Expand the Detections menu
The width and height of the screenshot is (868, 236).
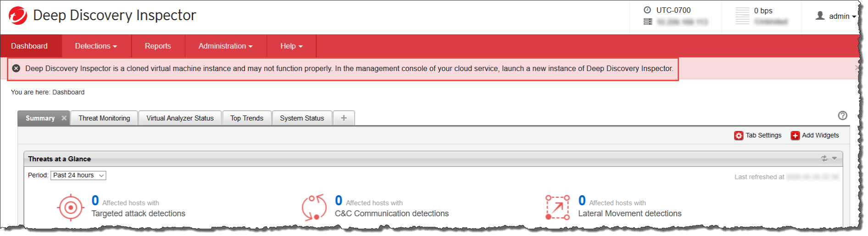tap(96, 46)
